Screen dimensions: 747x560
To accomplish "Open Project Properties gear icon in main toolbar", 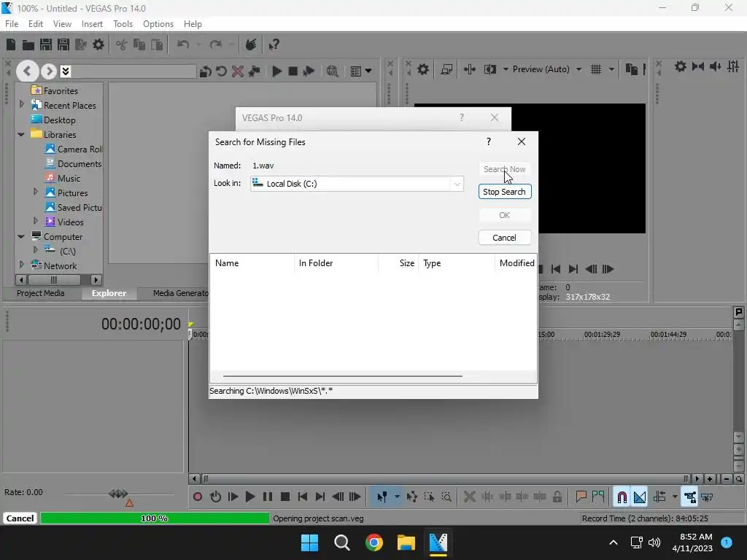I will point(98,44).
